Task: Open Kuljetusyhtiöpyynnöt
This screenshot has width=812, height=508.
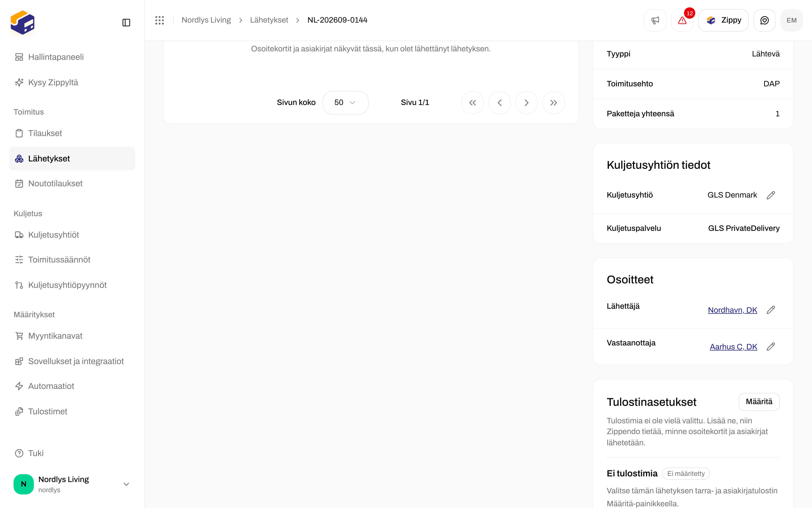Action: tap(72, 285)
